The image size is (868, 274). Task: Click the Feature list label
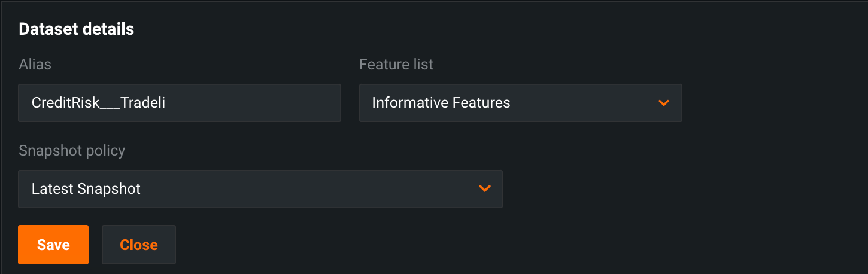click(396, 65)
